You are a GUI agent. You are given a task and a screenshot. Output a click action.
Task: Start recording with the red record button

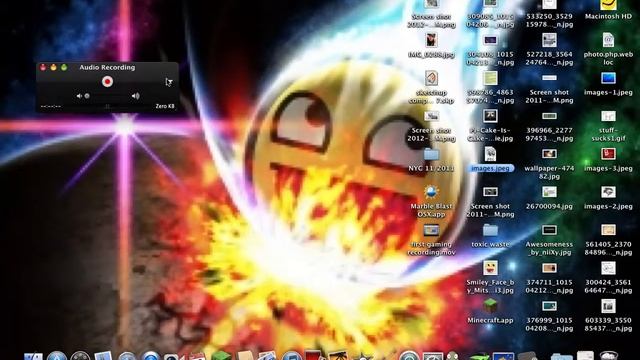pos(107,82)
